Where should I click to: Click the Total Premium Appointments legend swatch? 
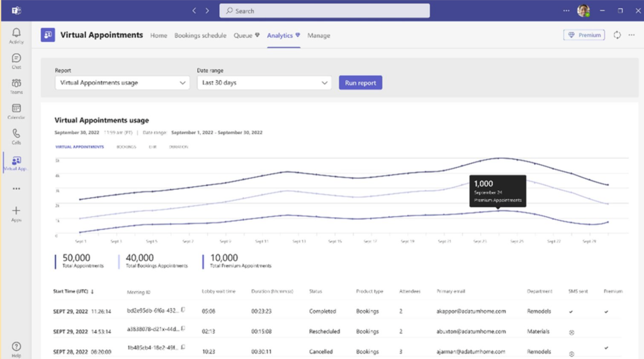click(x=203, y=262)
